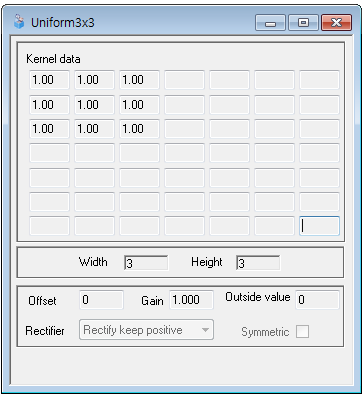Select kernel cell row 3 column 3
Image resolution: width=363 pixels, height=396 pixels.
click(139, 129)
